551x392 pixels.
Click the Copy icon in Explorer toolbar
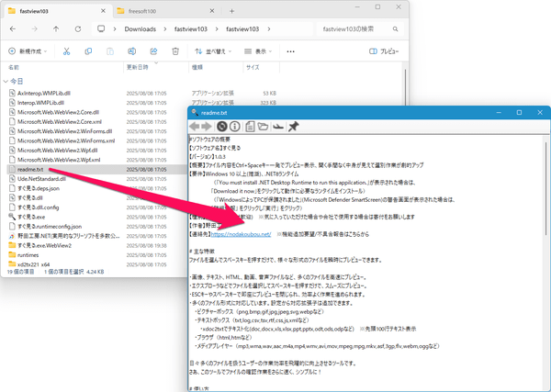coord(88,51)
